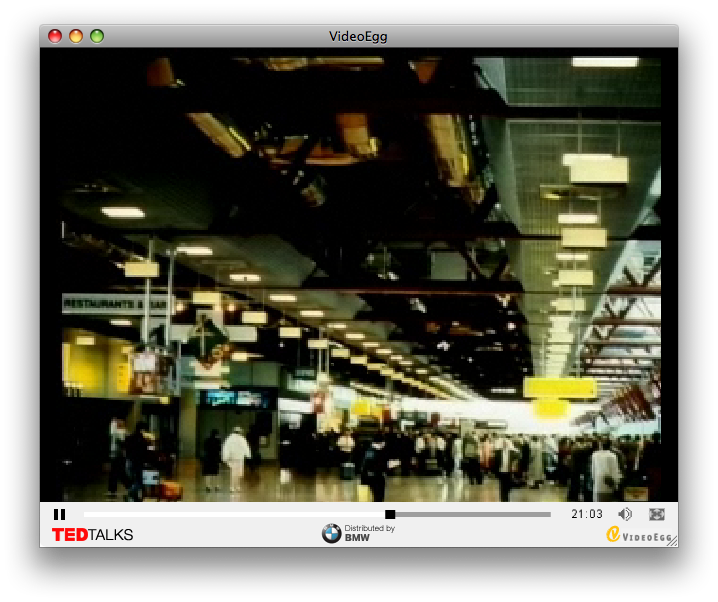Click the Restaurants & Bar sign in video

coord(114,303)
